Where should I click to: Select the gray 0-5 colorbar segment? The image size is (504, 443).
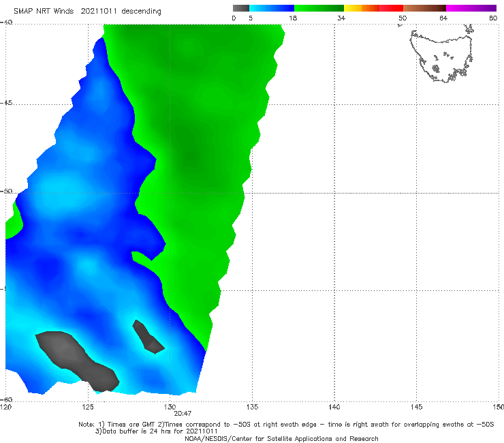pyautogui.click(x=241, y=8)
